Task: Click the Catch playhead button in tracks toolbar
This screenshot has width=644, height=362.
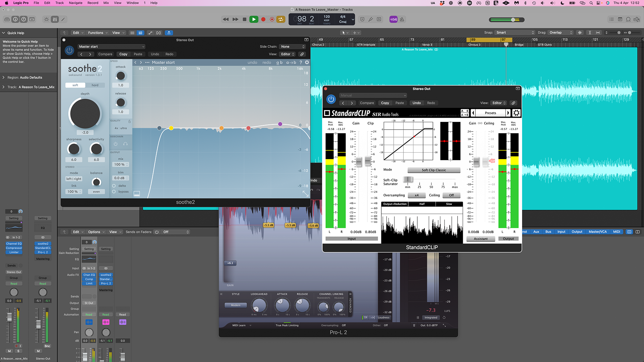Action: (x=169, y=33)
